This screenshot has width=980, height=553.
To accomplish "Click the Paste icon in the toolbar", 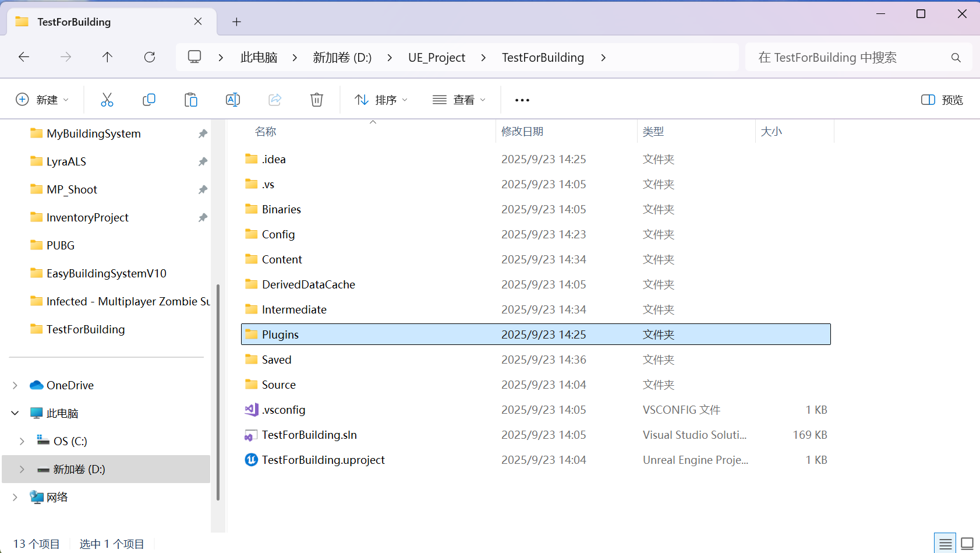I will pyautogui.click(x=191, y=99).
